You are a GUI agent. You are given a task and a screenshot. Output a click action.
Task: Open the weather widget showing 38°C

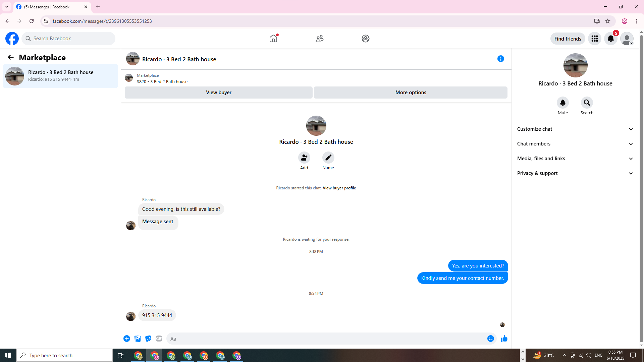[544, 355]
